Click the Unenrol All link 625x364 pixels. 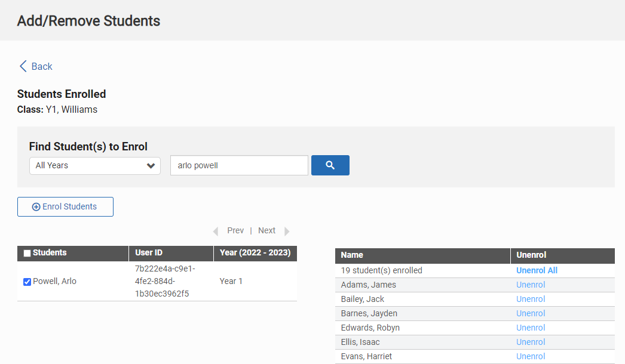pos(537,270)
